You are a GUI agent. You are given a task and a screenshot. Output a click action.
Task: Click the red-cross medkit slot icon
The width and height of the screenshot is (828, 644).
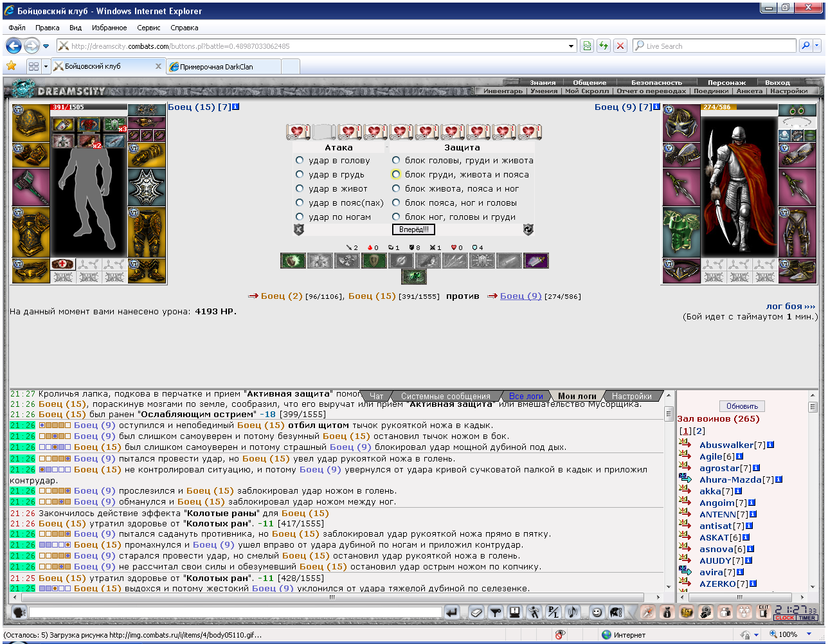63,264
